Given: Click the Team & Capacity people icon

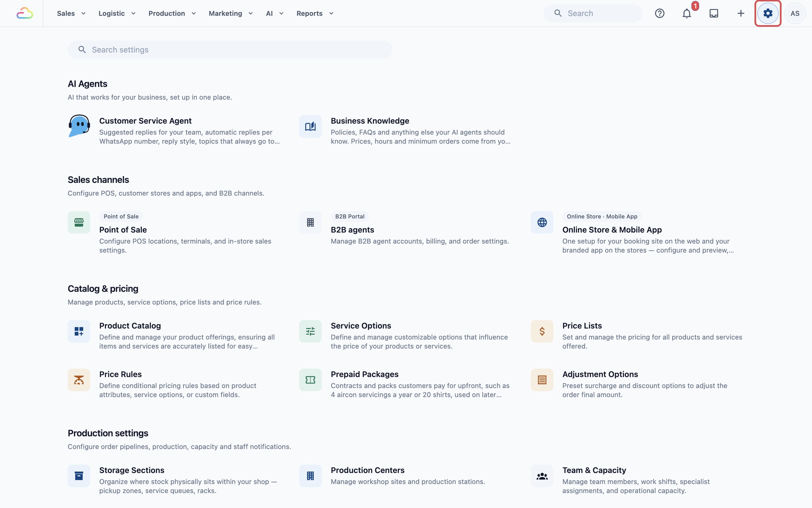Looking at the screenshot, I should point(542,476).
